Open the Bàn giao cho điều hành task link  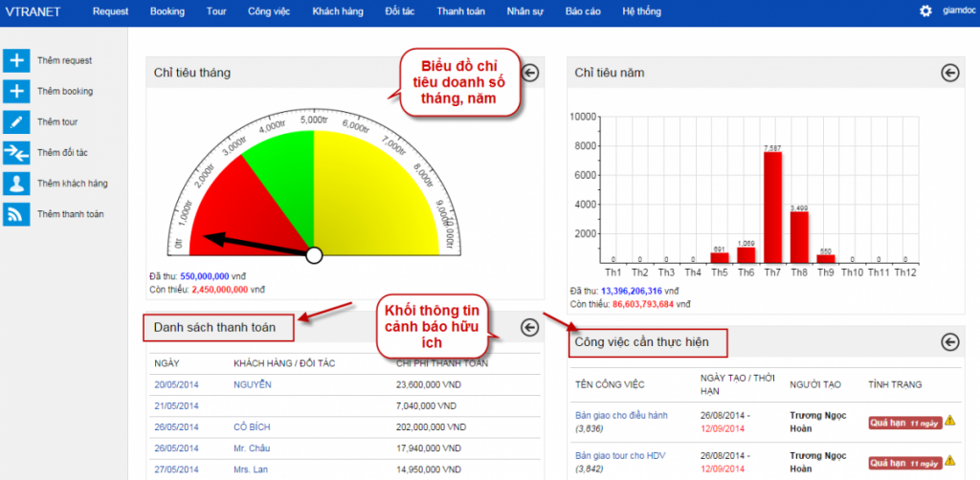click(x=621, y=415)
